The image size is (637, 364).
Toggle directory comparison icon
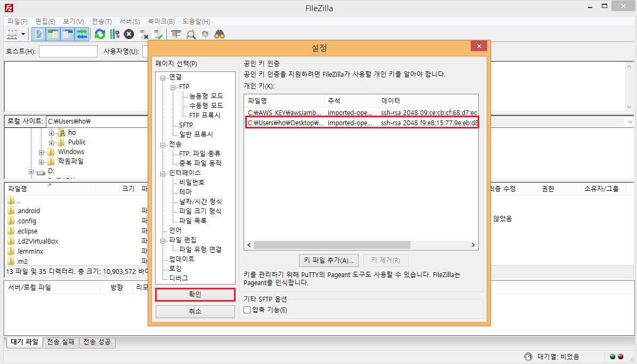pos(190,34)
